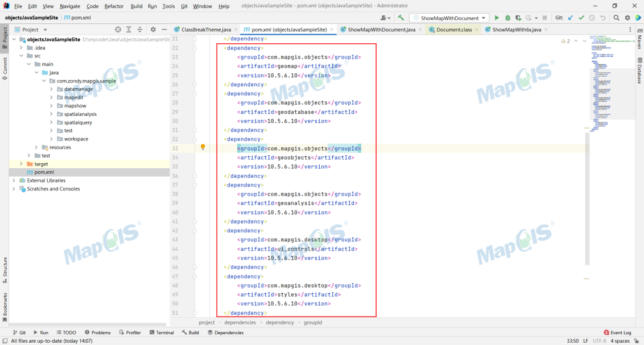Run ShowMapWithDocument with green play icon

[497, 18]
